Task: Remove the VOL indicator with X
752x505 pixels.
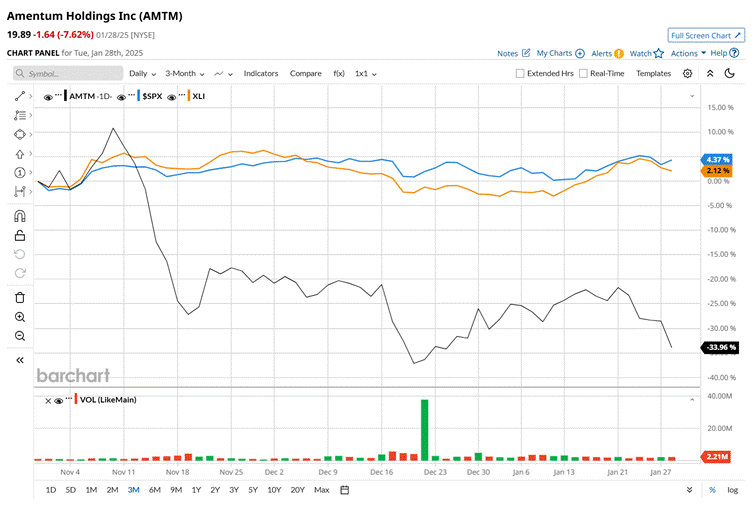Action: point(48,401)
